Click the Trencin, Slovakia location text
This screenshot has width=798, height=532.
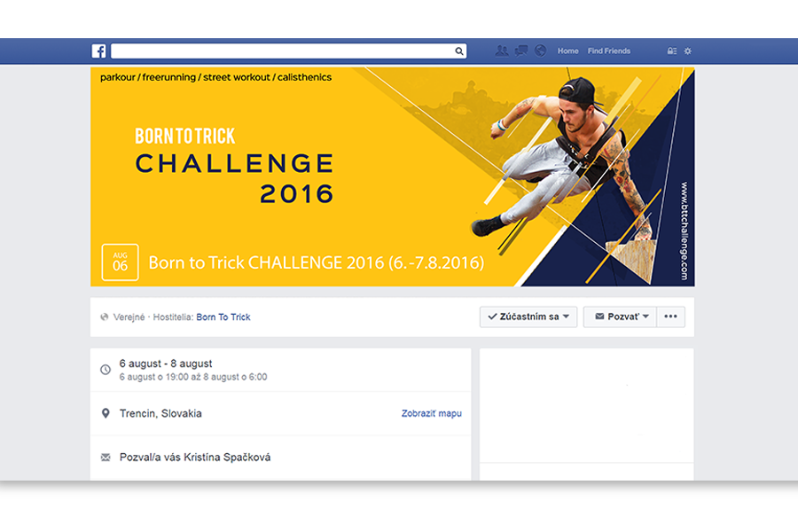pos(160,413)
